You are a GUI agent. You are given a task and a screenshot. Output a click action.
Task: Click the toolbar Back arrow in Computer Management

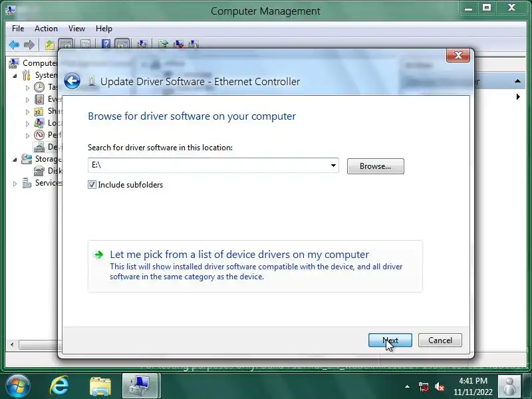[14, 45]
